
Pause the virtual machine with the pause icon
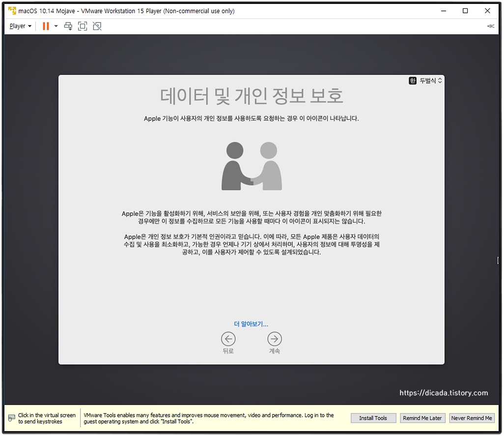[x=46, y=26]
